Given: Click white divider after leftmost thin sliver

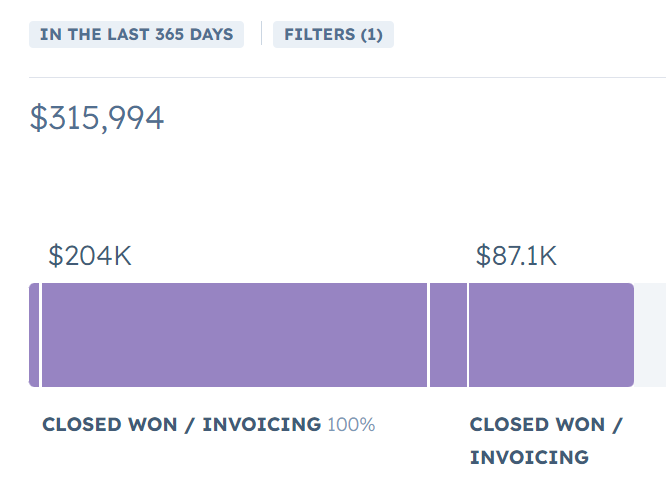Looking at the screenshot, I should pyautogui.click(x=40, y=335).
